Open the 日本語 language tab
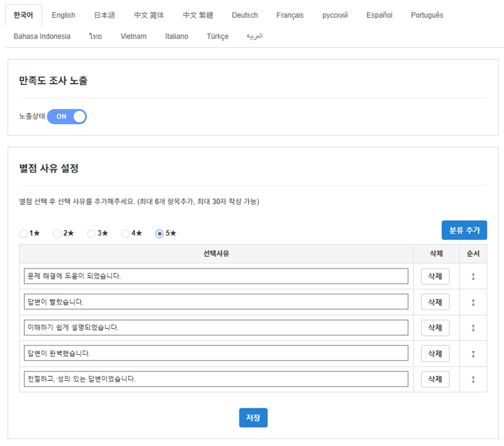Viewport: 504px width, 446px height. coord(104,15)
